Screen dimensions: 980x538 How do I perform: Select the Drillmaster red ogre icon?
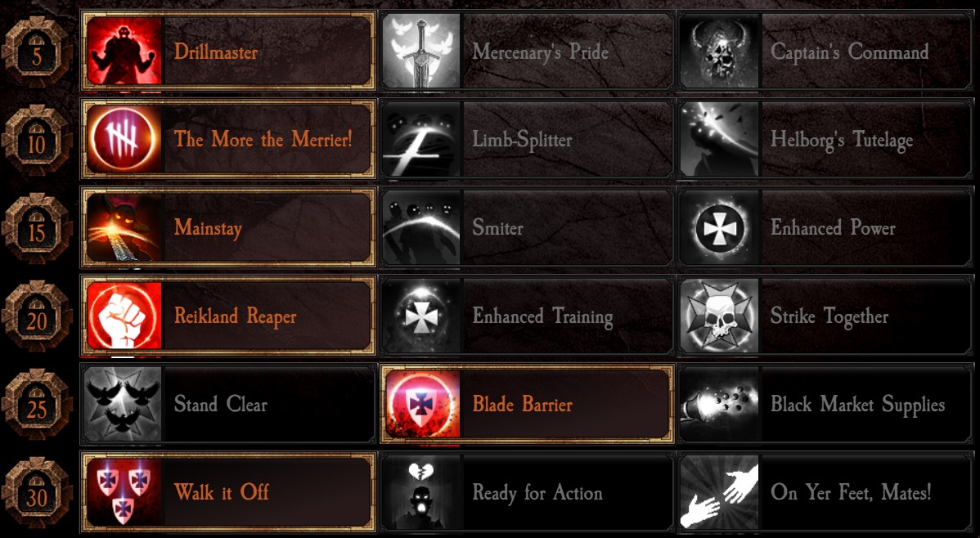pos(124,51)
